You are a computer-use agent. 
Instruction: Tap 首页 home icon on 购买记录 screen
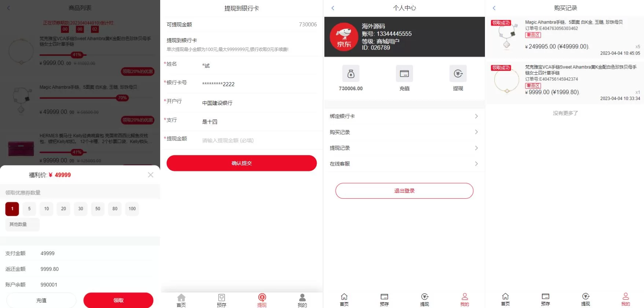coord(505,296)
